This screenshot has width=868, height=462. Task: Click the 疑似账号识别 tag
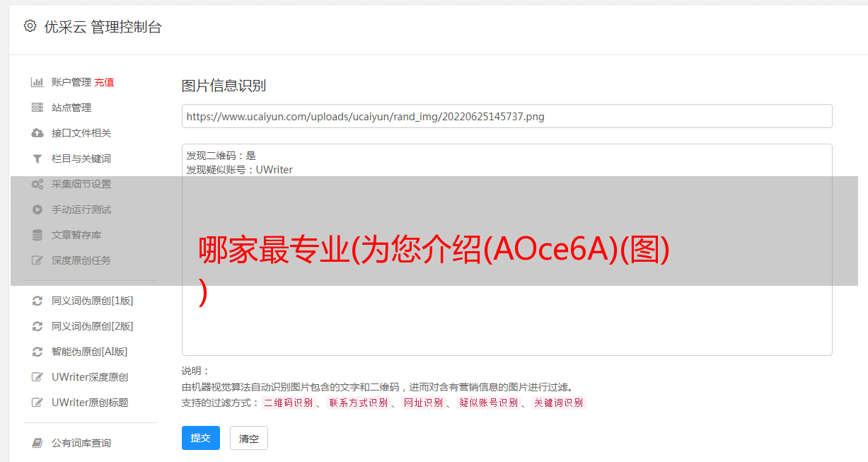488,403
